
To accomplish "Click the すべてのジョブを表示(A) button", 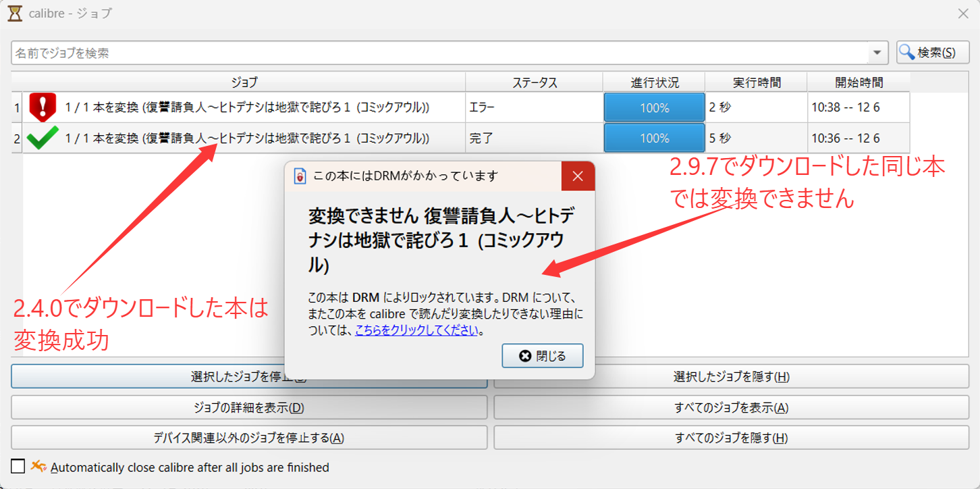I will coord(732,407).
